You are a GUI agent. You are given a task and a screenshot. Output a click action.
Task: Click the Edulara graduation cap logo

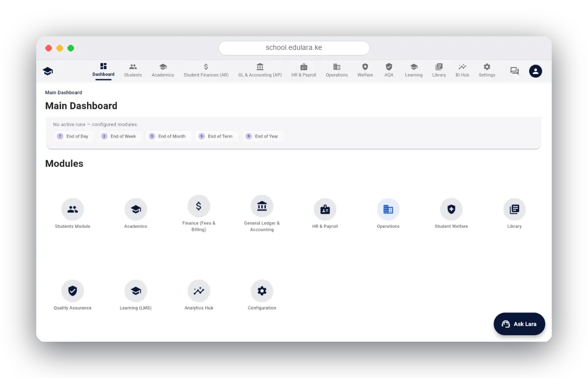pyautogui.click(x=48, y=71)
